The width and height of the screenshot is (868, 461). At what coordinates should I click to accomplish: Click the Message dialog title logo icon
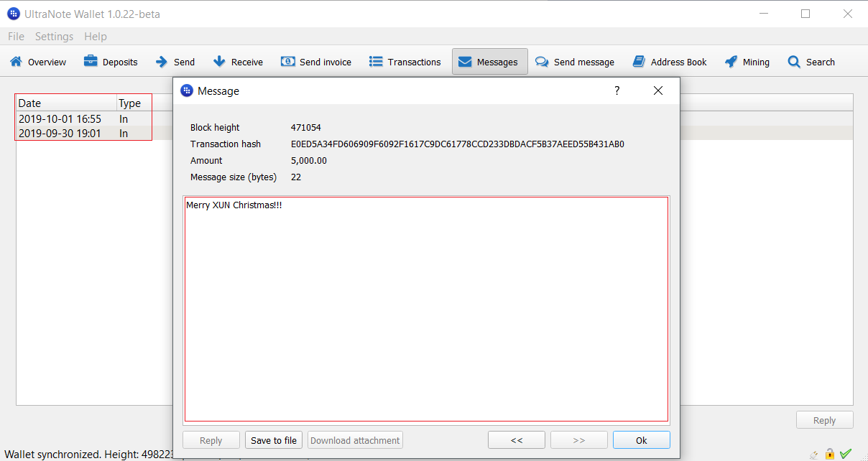click(187, 90)
